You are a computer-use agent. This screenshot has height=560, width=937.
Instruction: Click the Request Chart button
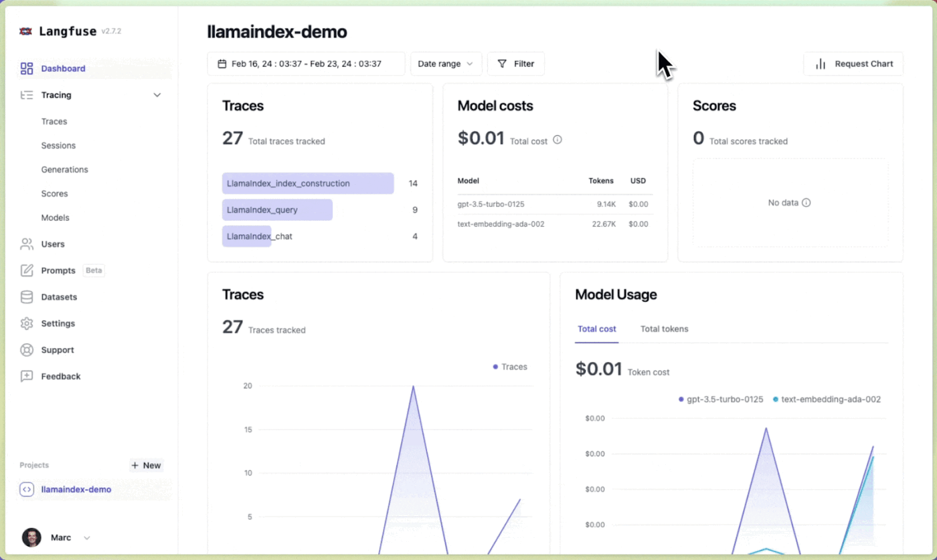click(x=853, y=64)
